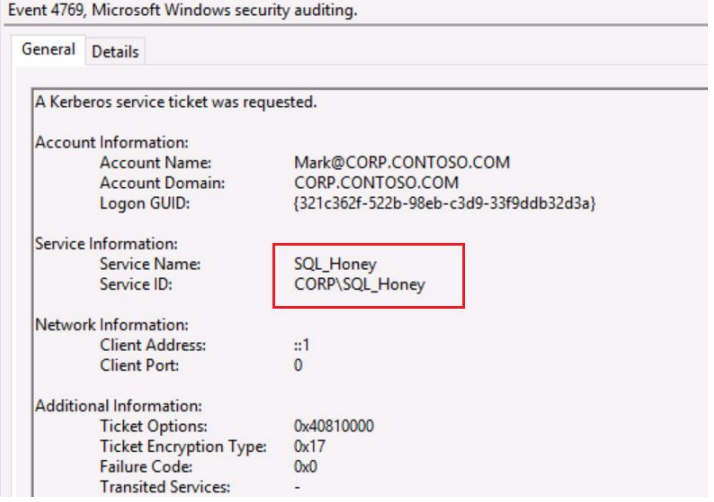Click the Account Information heading

pos(112,142)
